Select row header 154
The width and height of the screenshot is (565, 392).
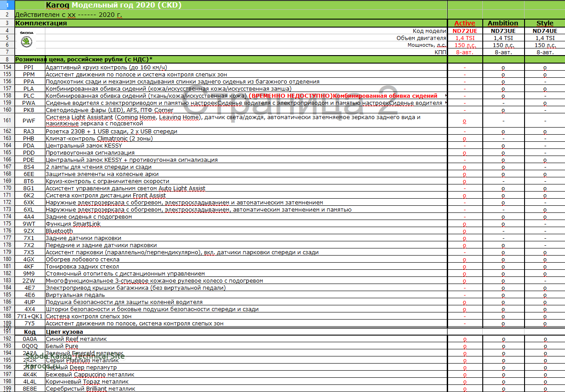[7, 67]
